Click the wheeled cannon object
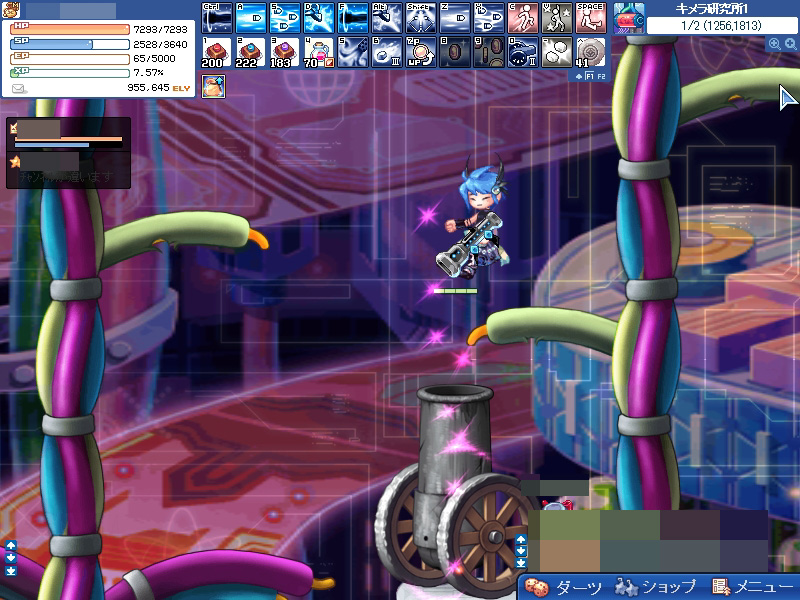The width and height of the screenshot is (800, 600). coord(452,490)
